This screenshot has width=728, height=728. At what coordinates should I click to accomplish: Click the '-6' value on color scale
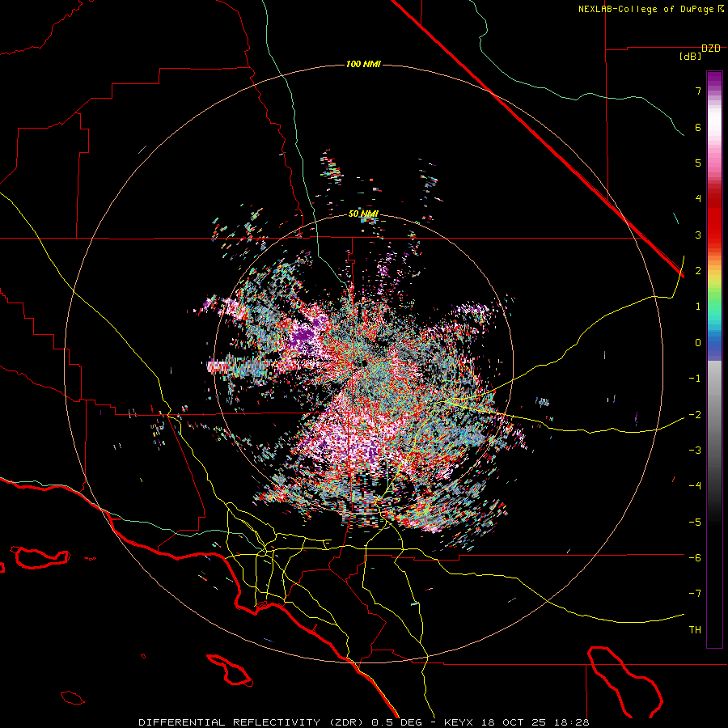click(695, 557)
